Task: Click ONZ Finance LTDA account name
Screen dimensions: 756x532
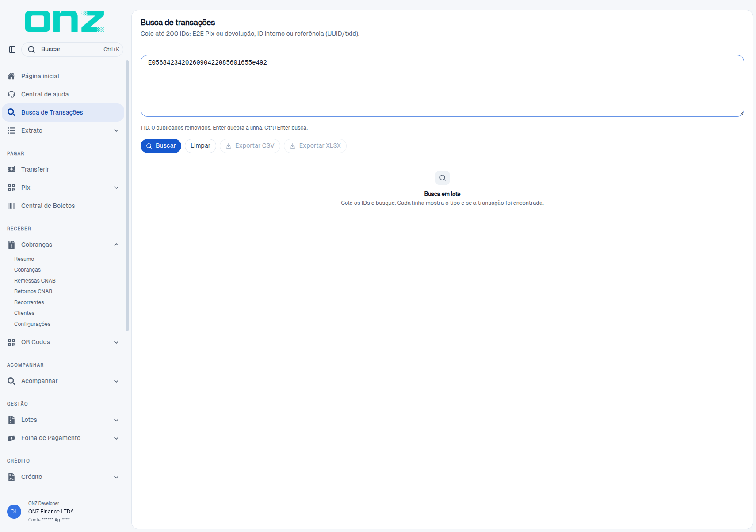Action: tap(51, 512)
